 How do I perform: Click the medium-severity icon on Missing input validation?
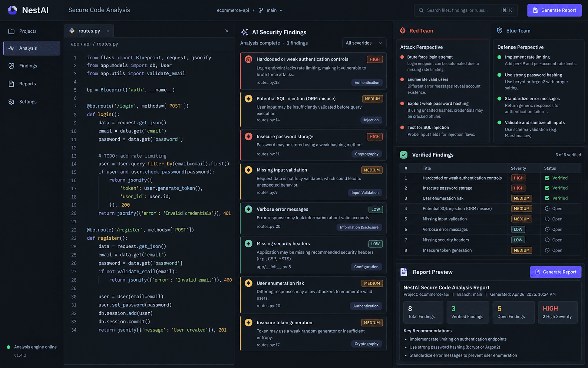pyautogui.click(x=248, y=170)
